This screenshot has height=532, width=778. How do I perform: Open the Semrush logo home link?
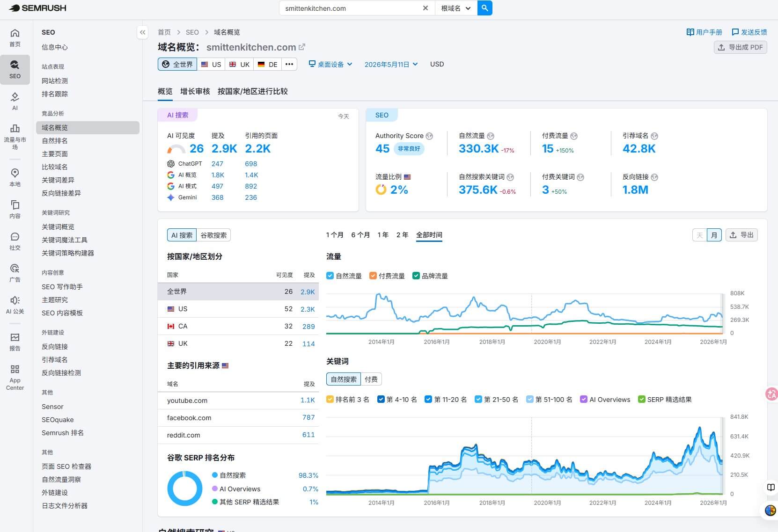tap(38, 8)
